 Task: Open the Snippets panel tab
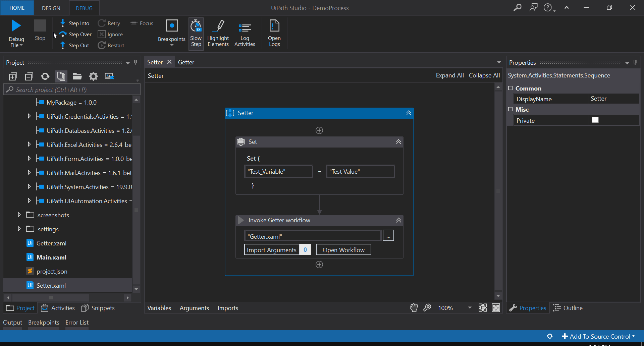coord(98,308)
